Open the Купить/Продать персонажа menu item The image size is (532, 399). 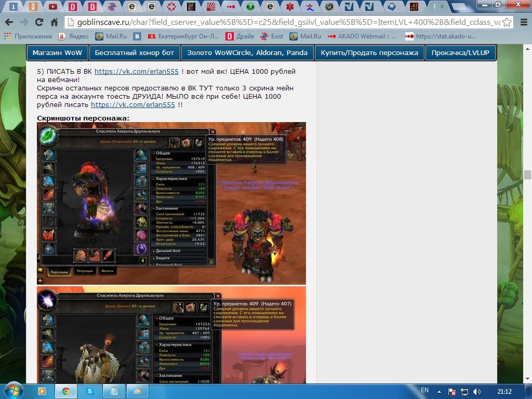point(369,53)
